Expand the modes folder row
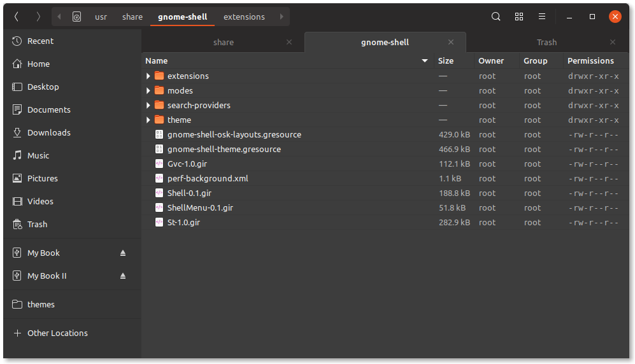The height and width of the screenshot is (364, 635). click(148, 90)
